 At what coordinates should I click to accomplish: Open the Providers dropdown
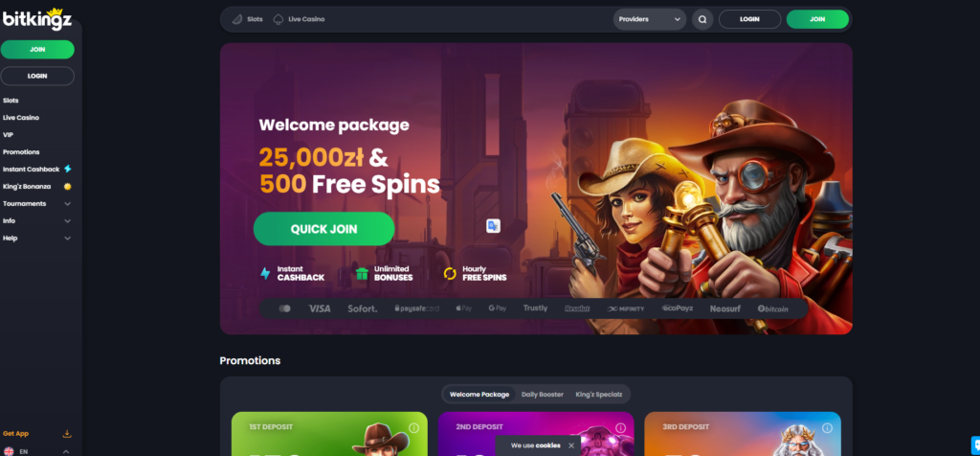point(650,19)
